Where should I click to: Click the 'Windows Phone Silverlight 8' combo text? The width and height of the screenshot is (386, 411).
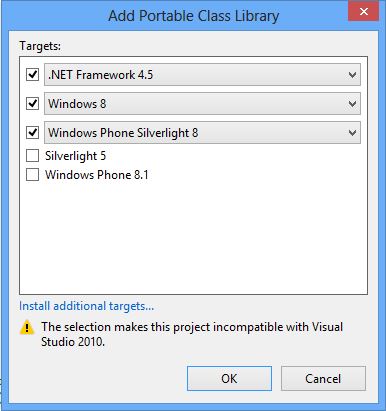tap(123, 133)
